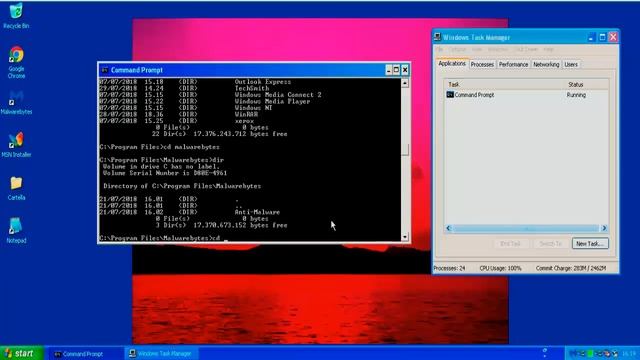Image resolution: width=640 pixels, height=360 pixels.
Task: Click the Command Prompt icon in task list
Action: [x=450, y=95]
